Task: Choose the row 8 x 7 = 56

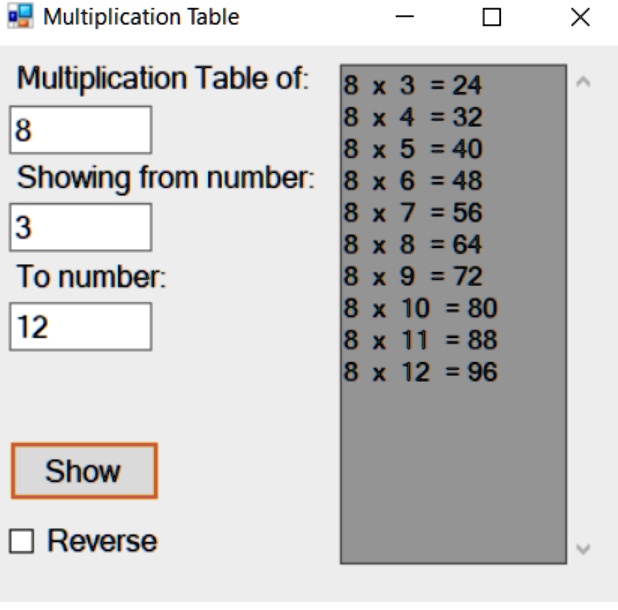Action: [453, 212]
